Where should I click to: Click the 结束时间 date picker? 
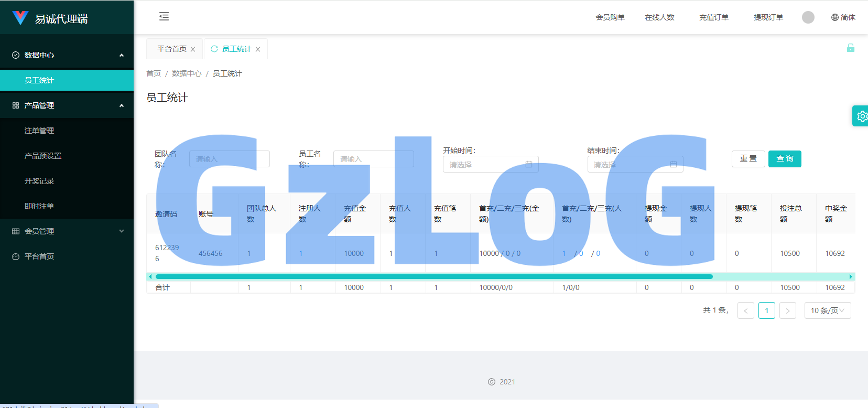635,164
